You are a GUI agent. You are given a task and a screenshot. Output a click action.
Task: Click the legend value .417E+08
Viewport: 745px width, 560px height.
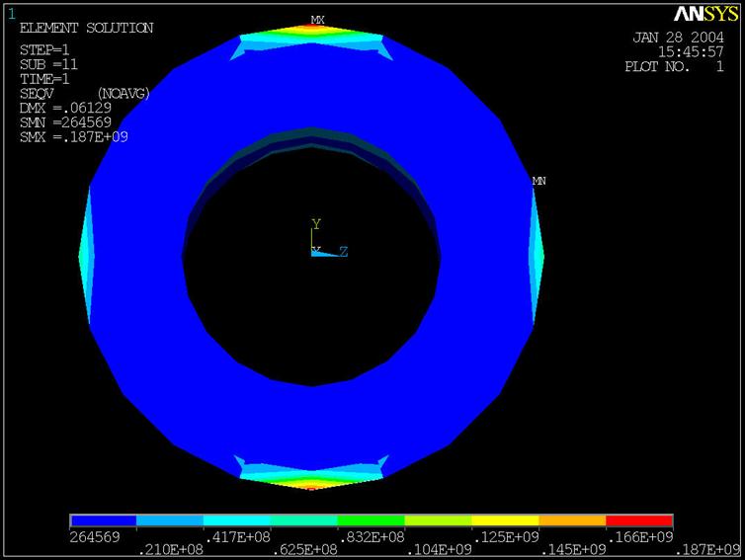(x=237, y=537)
